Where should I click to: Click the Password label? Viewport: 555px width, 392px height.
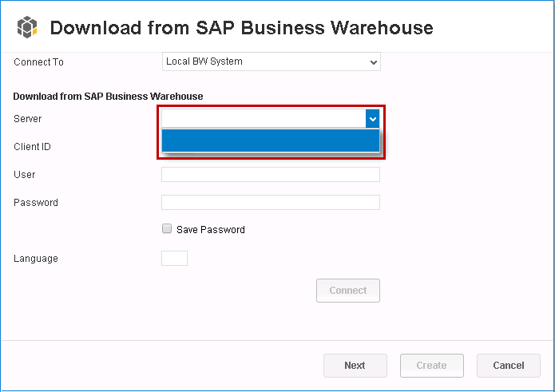tap(36, 203)
